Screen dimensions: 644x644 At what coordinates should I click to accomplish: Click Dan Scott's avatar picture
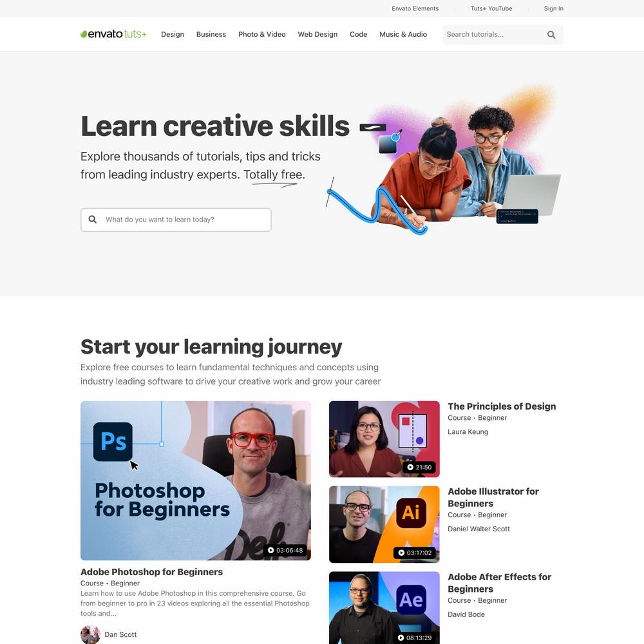click(90, 634)
